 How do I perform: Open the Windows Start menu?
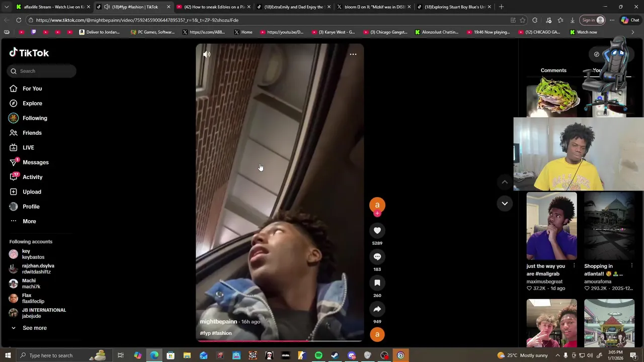tap(8, 355)
